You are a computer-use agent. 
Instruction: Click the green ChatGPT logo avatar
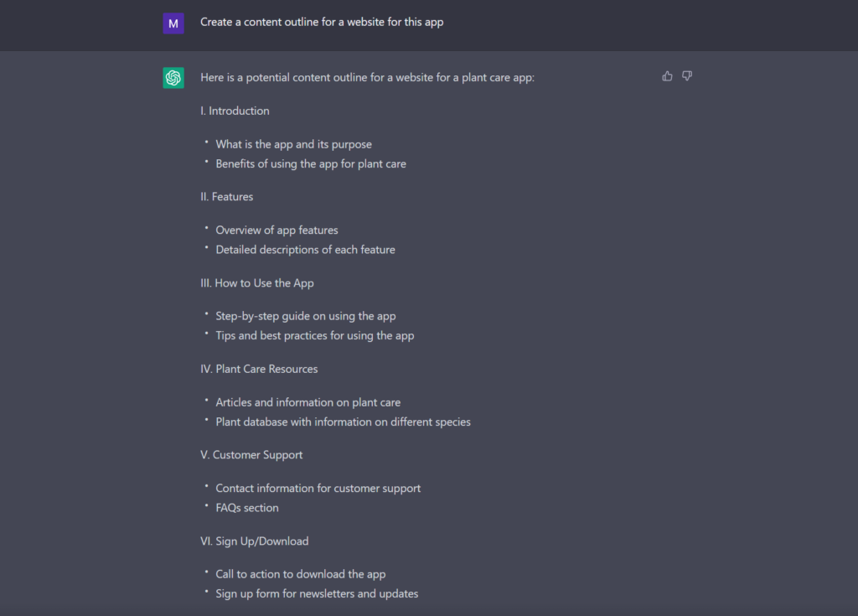pyautogui.click(x=173, y=78)
